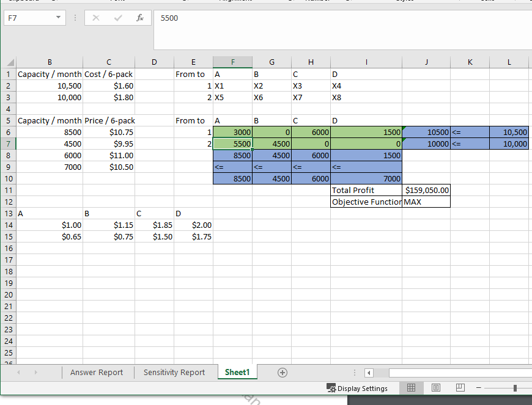Switch to Page Layout view
The width and height of the screenshot is (532, 405).
pos(435,388)
